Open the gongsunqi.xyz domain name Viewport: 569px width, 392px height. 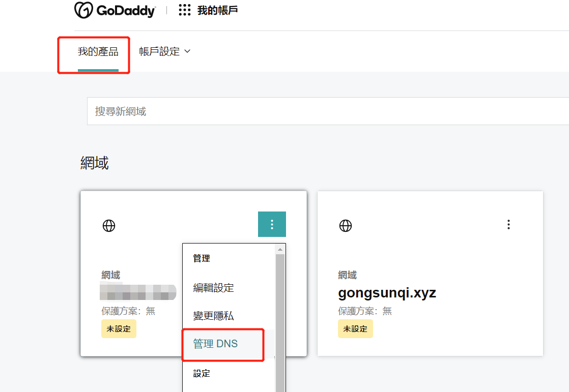click(x=387, y=293)
